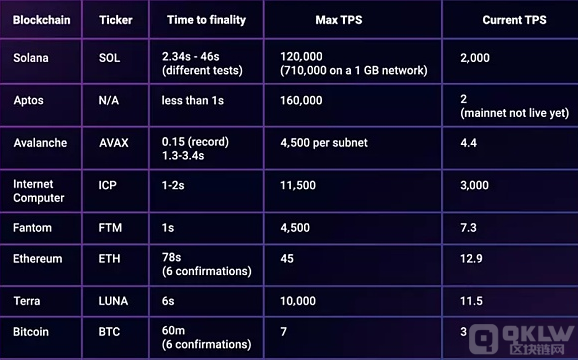Click the Bitcoin 60m finality cell

(206, 338)
